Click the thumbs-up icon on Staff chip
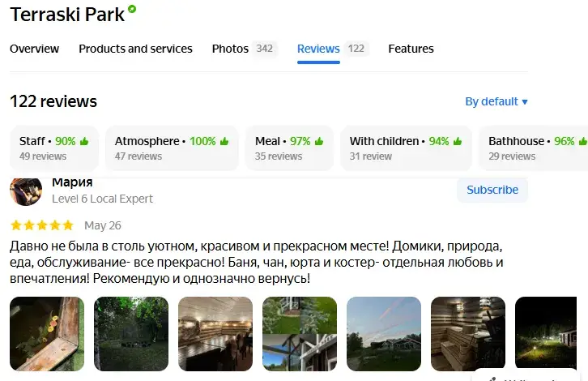 coord(84,141)
